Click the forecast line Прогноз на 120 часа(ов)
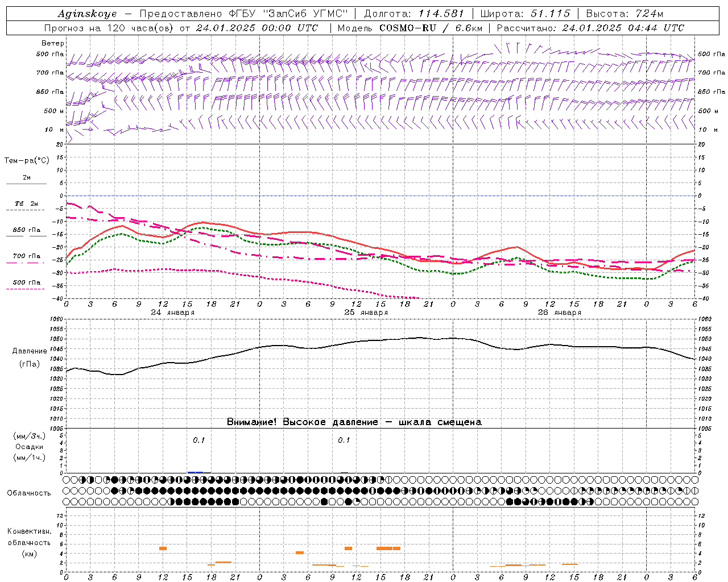728x582 pixels. [x=109, y=28]
